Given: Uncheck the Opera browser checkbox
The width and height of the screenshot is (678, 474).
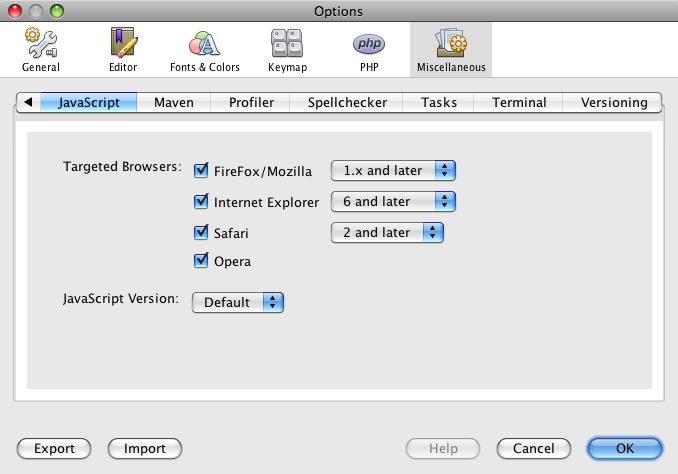Looking at the screenshot, I should coord(201,262).
